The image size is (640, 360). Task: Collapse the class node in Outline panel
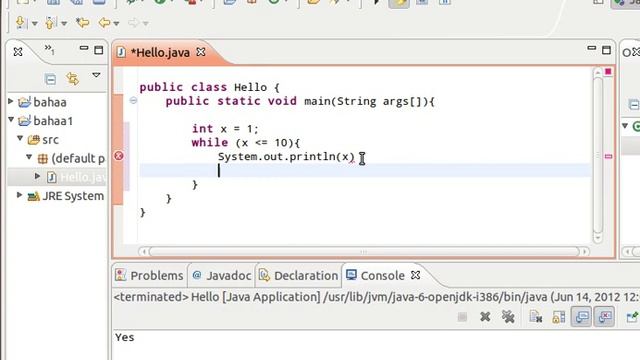click(x=625, y=125)
